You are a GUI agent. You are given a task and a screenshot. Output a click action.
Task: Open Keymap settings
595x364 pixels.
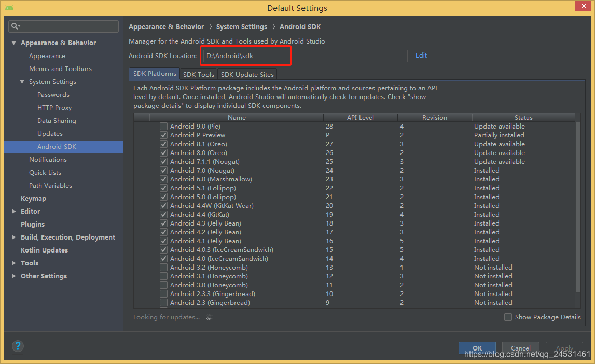pyautogui.click(x=33, y=198)
